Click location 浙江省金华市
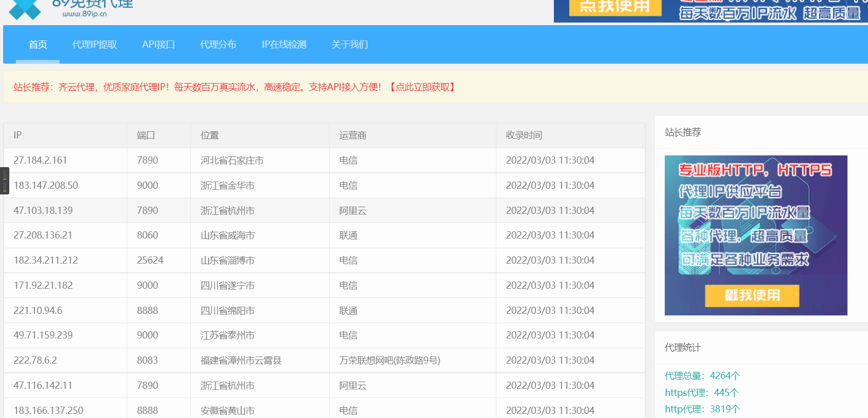868x418 pixels. pos(227,186)
